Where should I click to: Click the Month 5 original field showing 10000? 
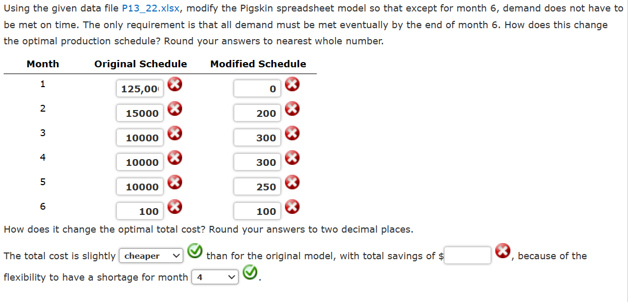pyautogui.click(x=139, y=186)
